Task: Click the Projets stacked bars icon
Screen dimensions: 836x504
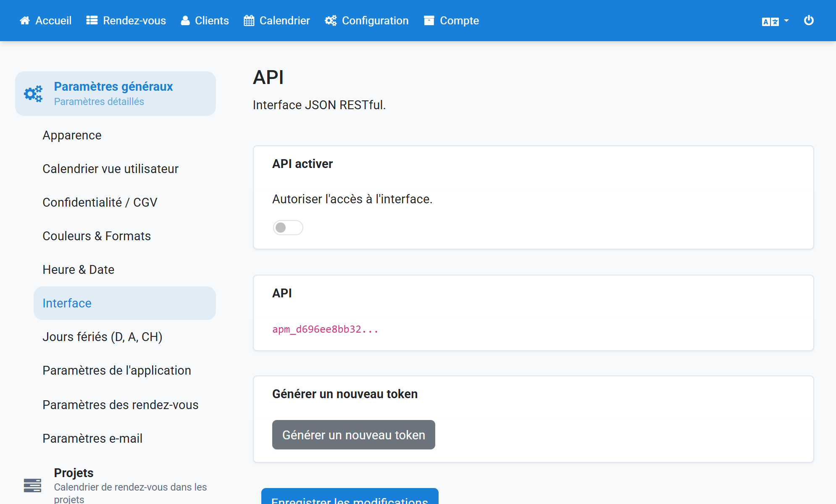Action: 32,485
